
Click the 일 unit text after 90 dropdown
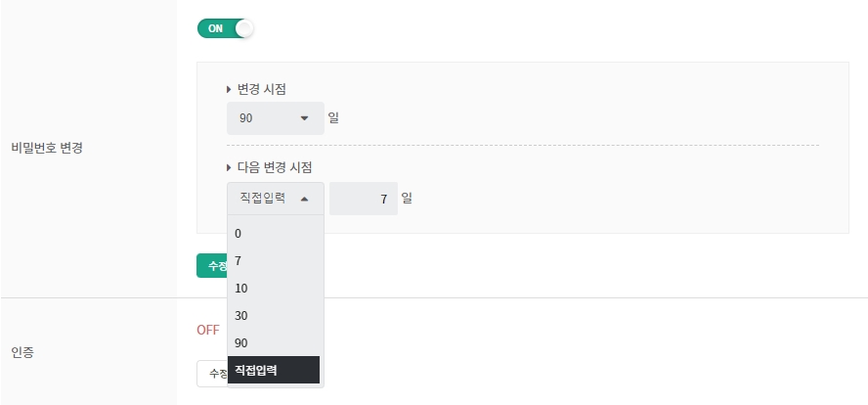[x=333, y=118]
